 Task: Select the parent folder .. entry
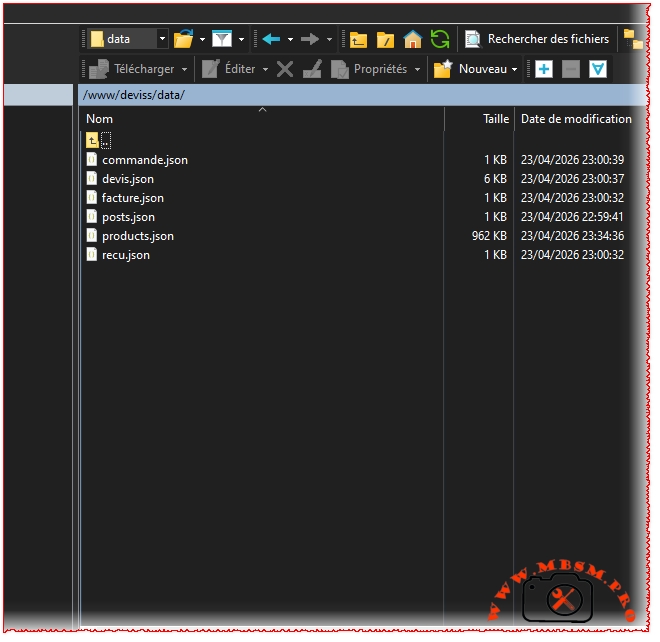(x=98, y=141)
